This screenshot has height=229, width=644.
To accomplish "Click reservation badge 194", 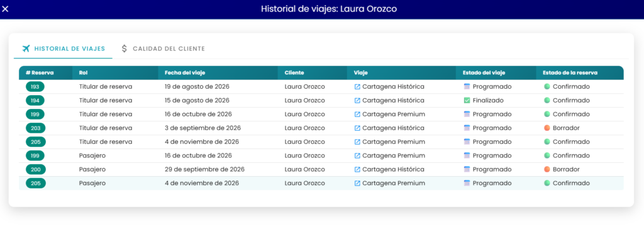I will point(35,100).
